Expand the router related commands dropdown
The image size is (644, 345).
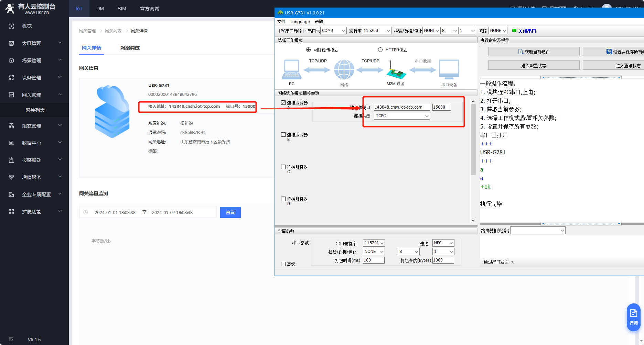click(x=538, y=231)
